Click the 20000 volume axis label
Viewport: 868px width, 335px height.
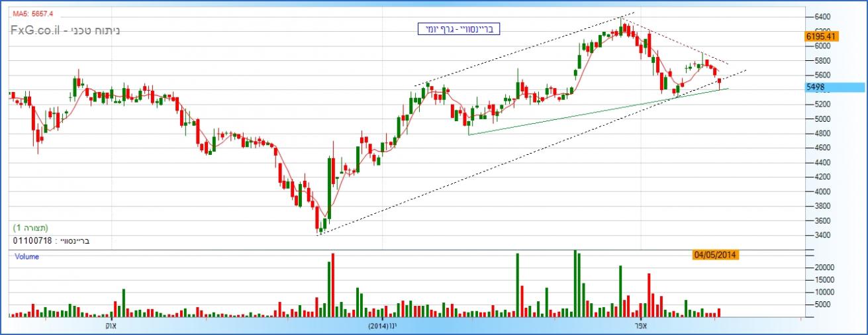click(x=823, y=267)
